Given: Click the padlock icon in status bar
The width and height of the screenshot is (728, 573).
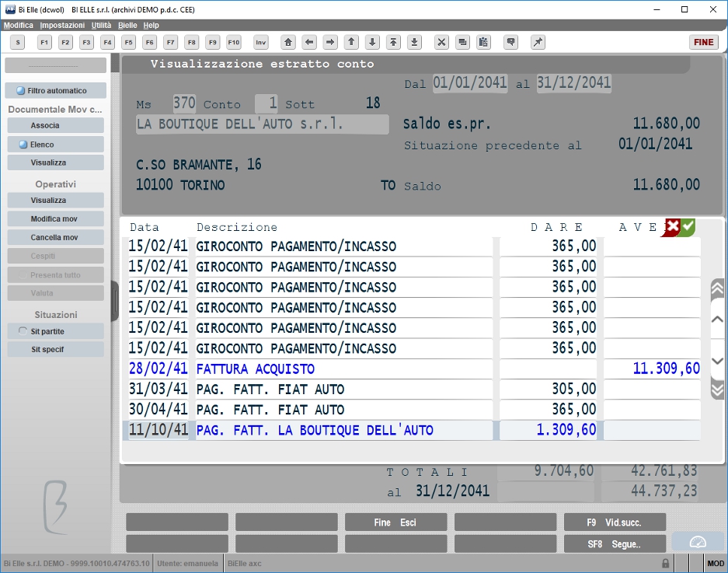Looking at the screenshot, I should [665, 563].
